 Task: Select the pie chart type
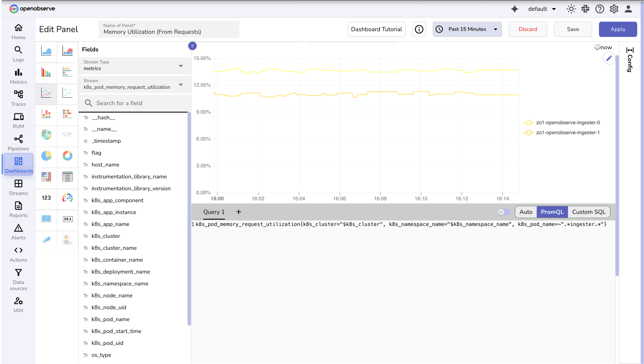click(x=46, y=156)
